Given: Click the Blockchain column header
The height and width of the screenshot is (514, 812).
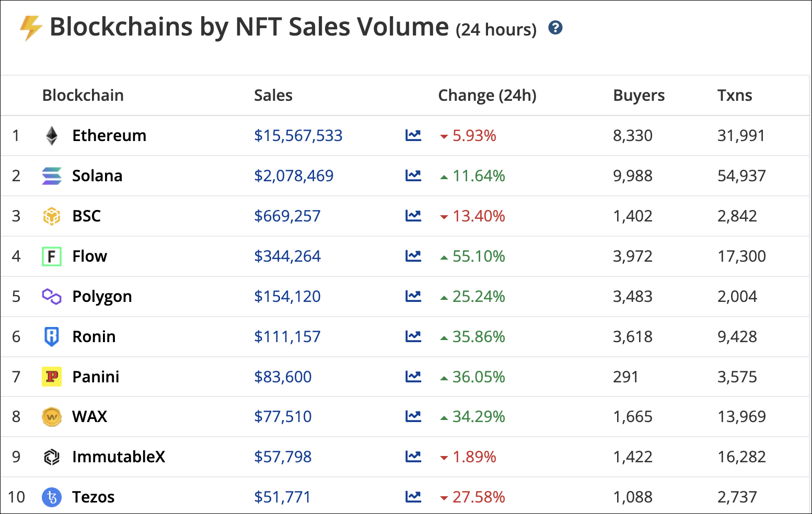Looking at the screenshot, I should (83, 96).
